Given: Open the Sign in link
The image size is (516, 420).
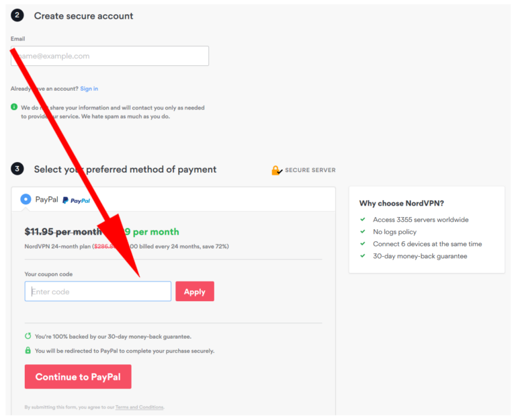Looking at the screenshot, I should pyautogui.click(x=89, y=89).
